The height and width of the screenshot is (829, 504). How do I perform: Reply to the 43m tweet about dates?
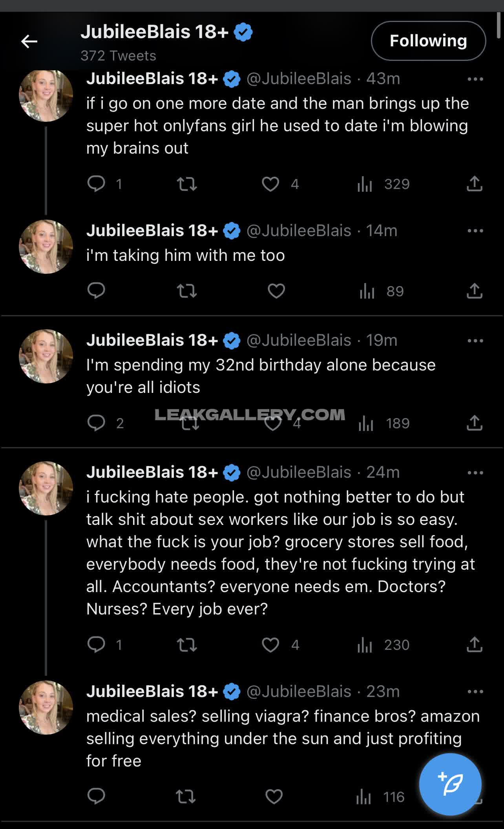click(96, 183)
